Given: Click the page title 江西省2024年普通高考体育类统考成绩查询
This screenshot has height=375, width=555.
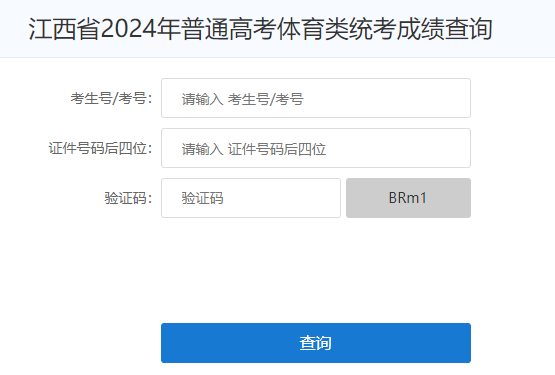Looking at the screenshot, I should tap(260, 29).
